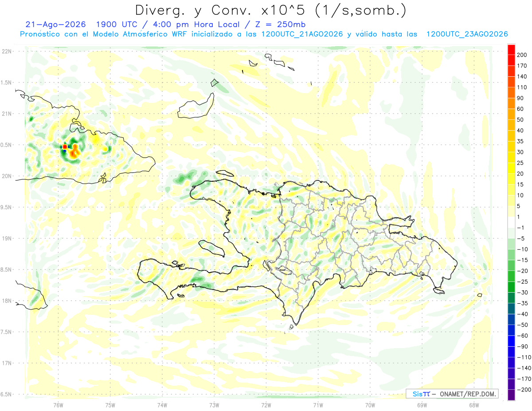Click the blue color bar swatch between -60 and -90

click(x=512, y=341)
